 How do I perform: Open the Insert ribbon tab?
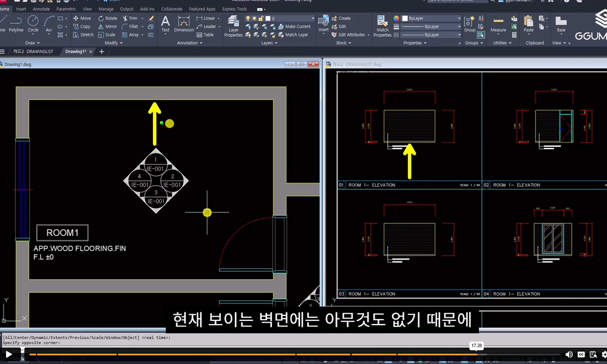click(21, 9)
